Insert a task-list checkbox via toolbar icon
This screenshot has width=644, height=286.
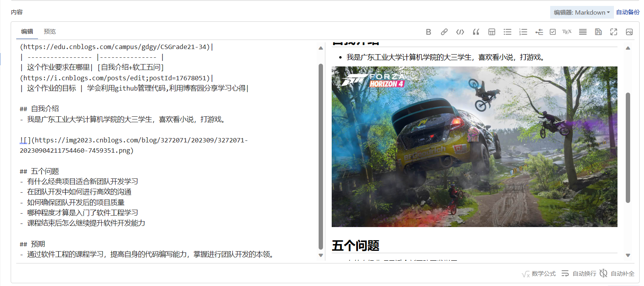(553, 32)
